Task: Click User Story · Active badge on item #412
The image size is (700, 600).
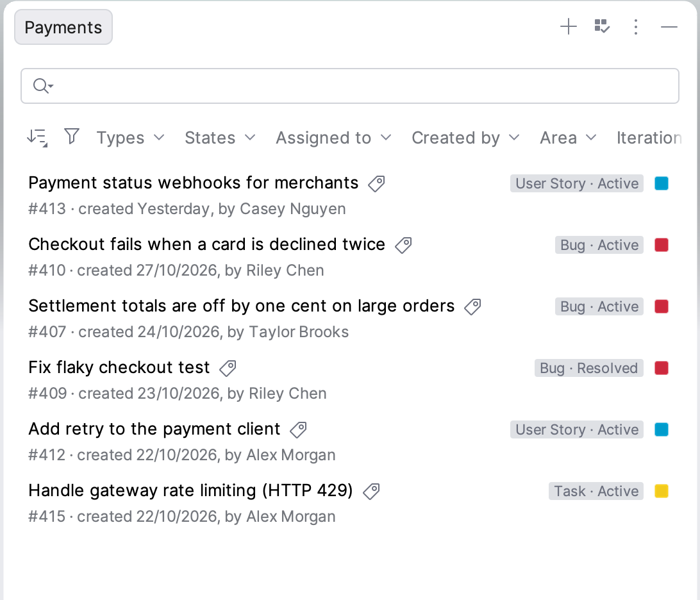Action: pos(577,430)
